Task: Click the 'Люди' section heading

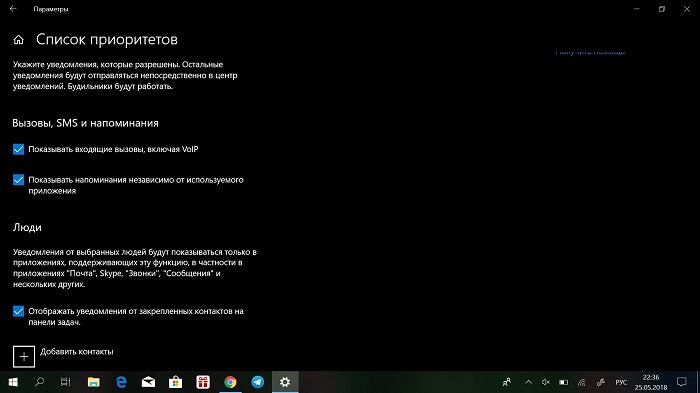Action: (27, 227)
